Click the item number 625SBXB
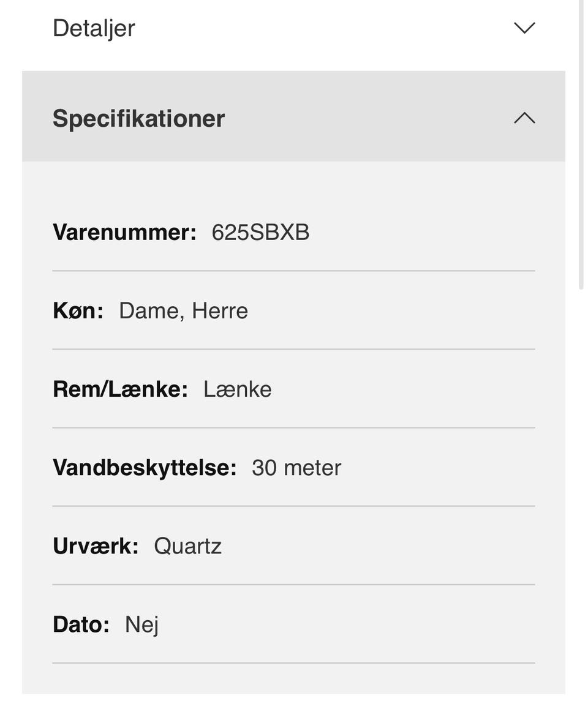 260,232
